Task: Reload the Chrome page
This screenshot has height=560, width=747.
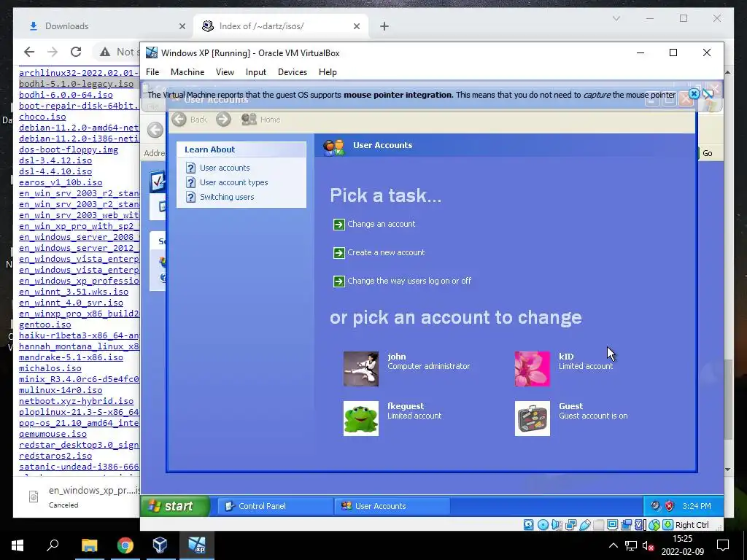Action: pos(76,52)
